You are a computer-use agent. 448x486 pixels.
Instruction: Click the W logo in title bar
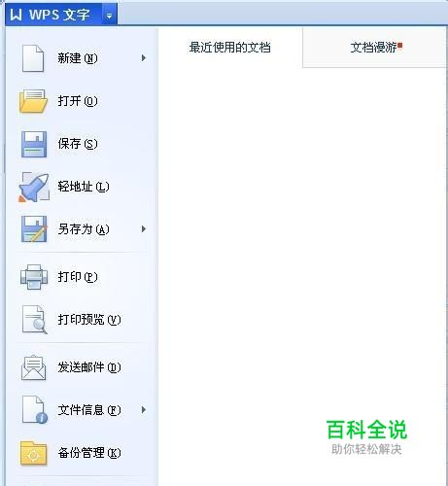16,15
